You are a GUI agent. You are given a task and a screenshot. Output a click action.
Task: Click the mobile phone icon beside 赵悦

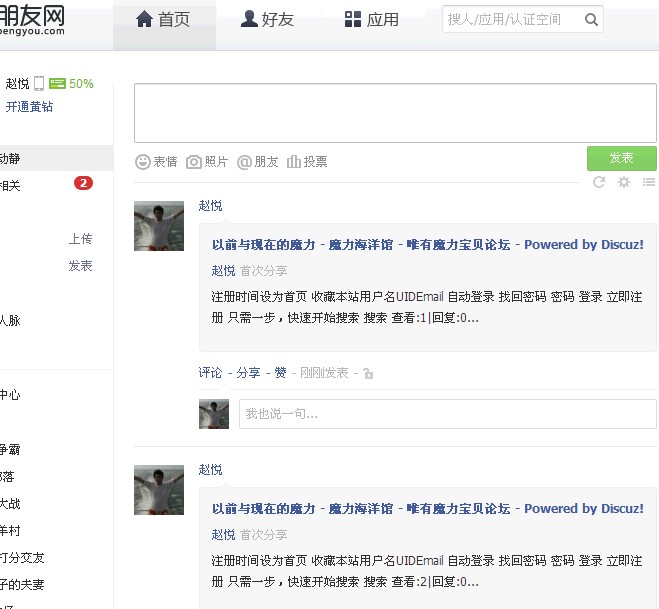(x=39, y=84)
